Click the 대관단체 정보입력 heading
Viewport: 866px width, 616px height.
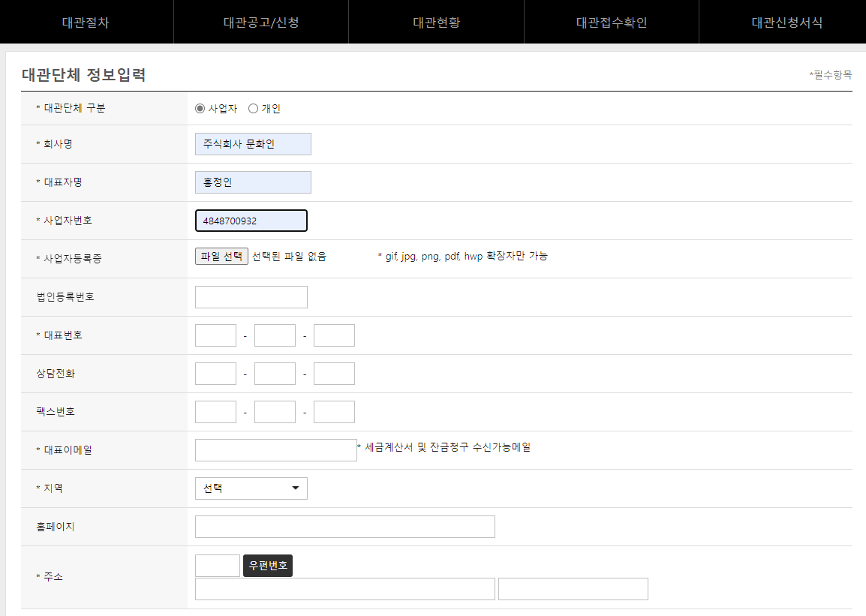click(x=84, y=74)
